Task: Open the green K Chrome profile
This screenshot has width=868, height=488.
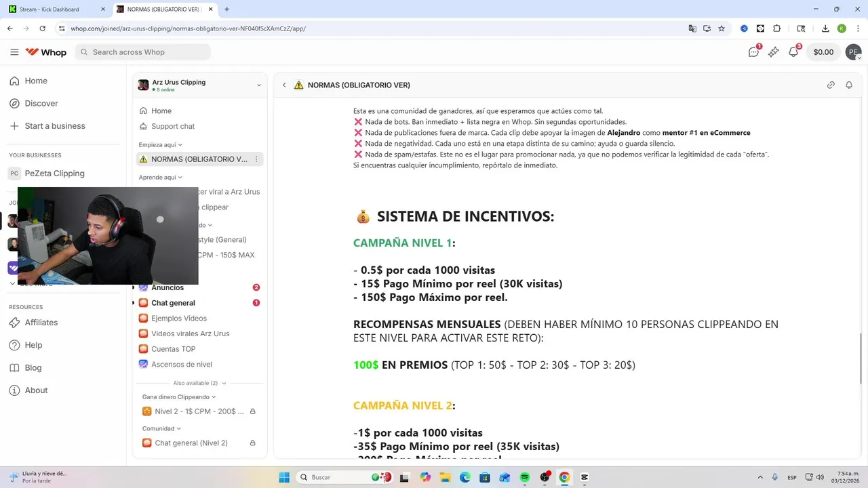Action: tap(842, 28)
